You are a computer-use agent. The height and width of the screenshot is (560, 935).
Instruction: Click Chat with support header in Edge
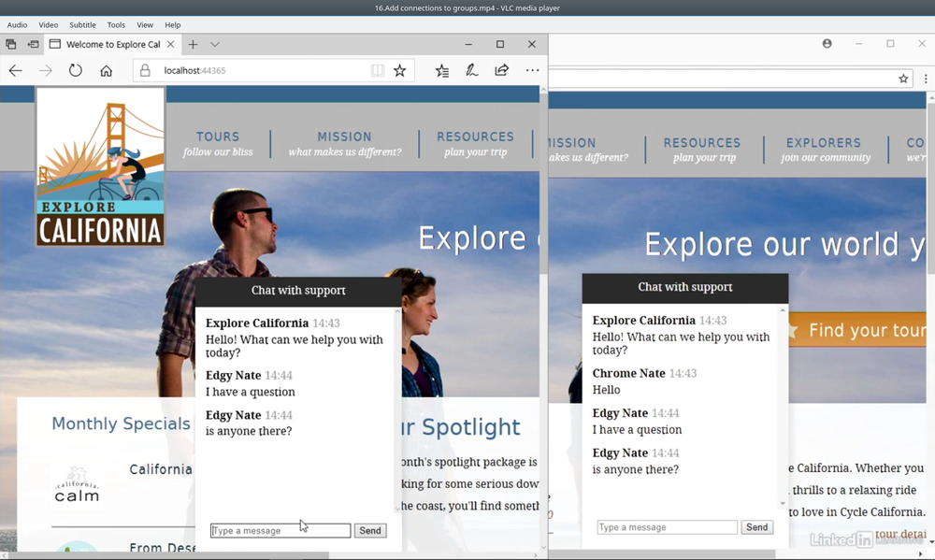[298, 291]
